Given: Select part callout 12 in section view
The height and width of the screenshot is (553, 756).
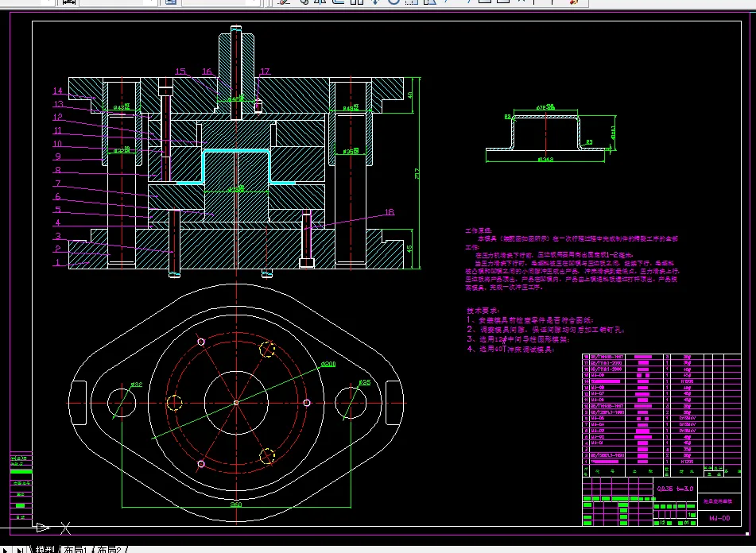Looking at the screenshot, I should 57,117.
